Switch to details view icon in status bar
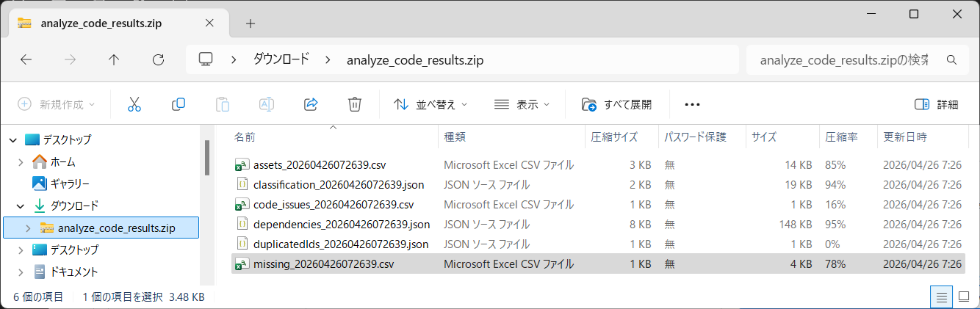 point(941,297)
